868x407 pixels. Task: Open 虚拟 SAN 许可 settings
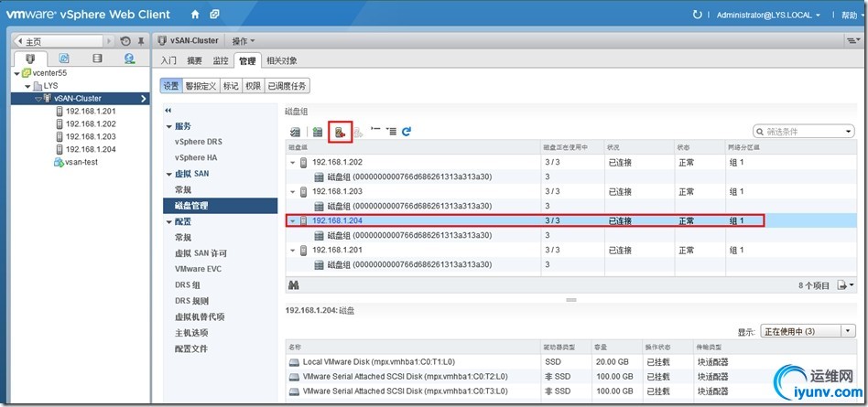(201, 253)
